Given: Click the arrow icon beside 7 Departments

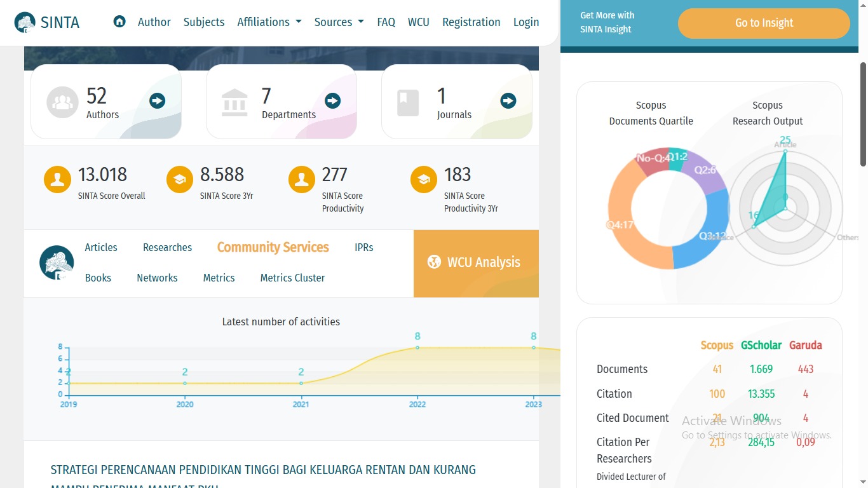Looking at the screenshot, I should tap(332, 100).
